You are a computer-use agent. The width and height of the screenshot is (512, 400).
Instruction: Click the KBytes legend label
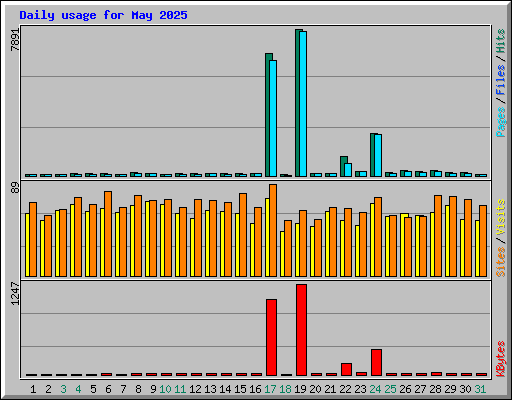[501, 359]
